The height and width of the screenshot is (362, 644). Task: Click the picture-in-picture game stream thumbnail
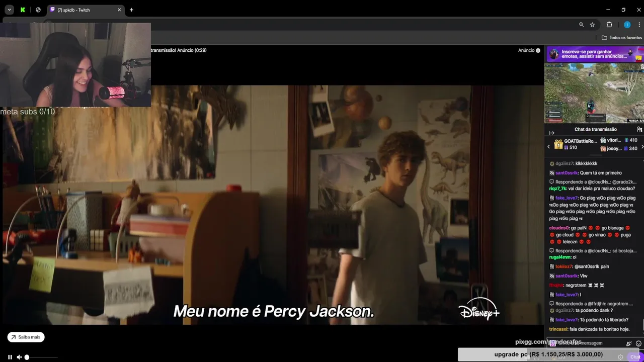tap(594, 93)
